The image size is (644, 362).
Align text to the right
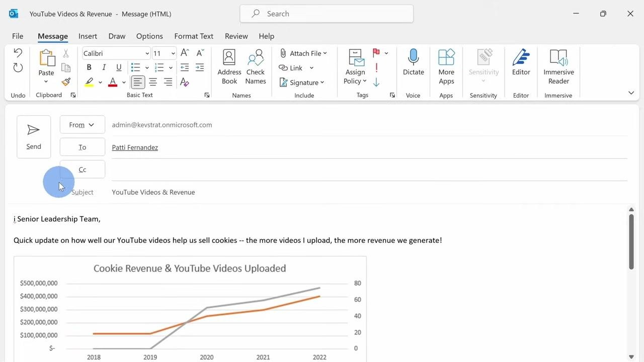click(x=168, y=82)
